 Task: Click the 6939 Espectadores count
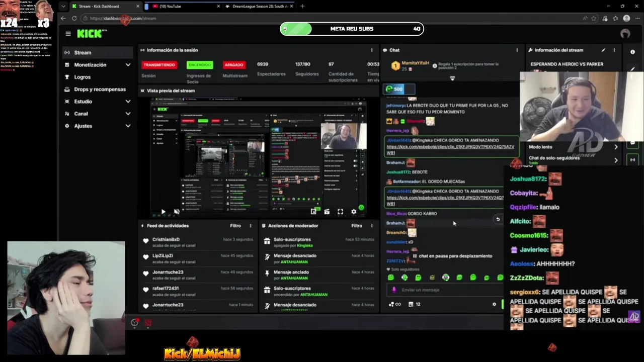263,64
